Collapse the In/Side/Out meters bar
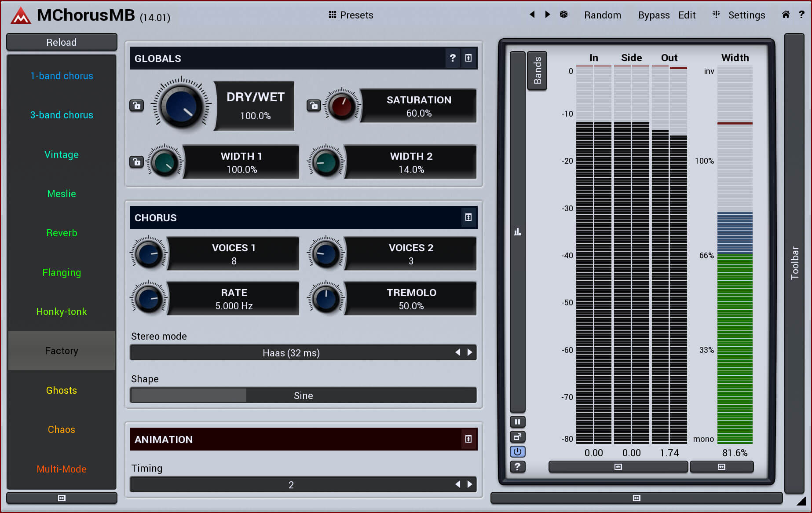812x513 pixels. (618, 467)
